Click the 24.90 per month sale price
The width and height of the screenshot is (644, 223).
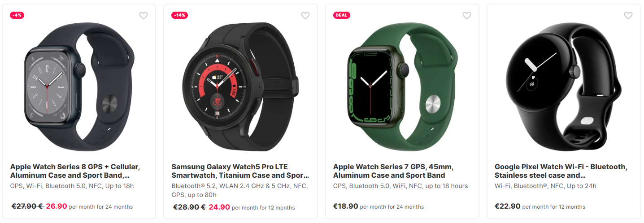pos(219,207)
